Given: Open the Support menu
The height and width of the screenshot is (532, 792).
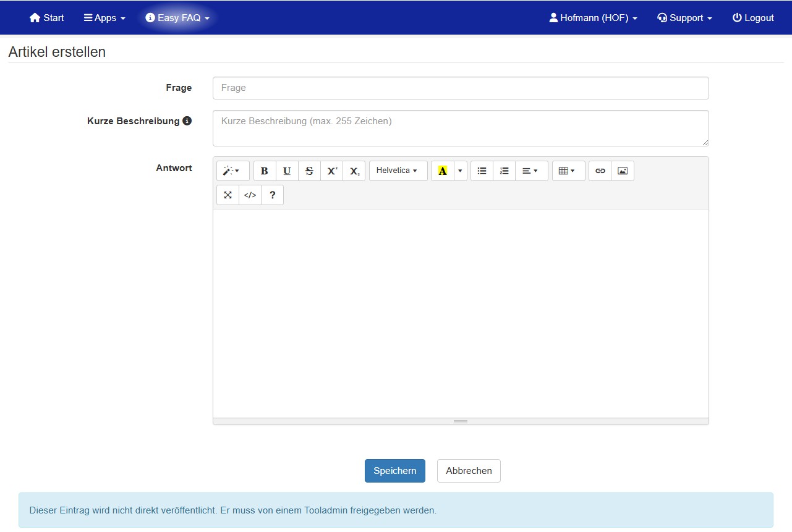Looking at the screenshot, I should [x=684, y=18].
